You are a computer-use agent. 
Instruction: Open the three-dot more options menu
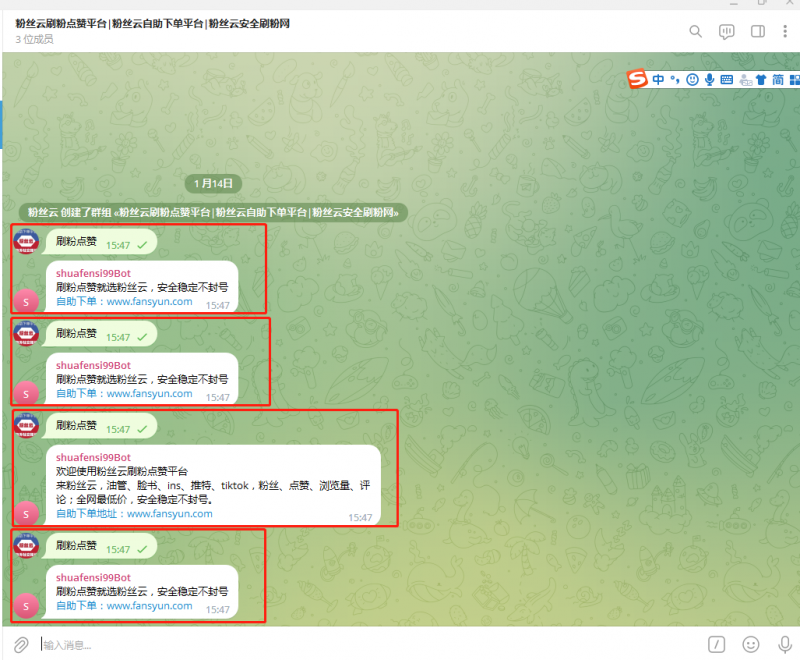coord(785,32)
